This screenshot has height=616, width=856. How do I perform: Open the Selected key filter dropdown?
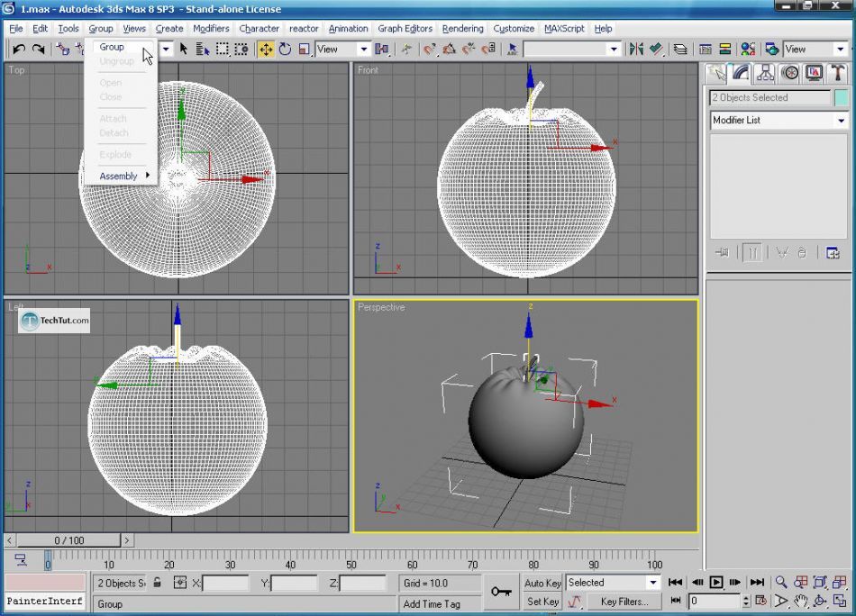click(613, 583)
